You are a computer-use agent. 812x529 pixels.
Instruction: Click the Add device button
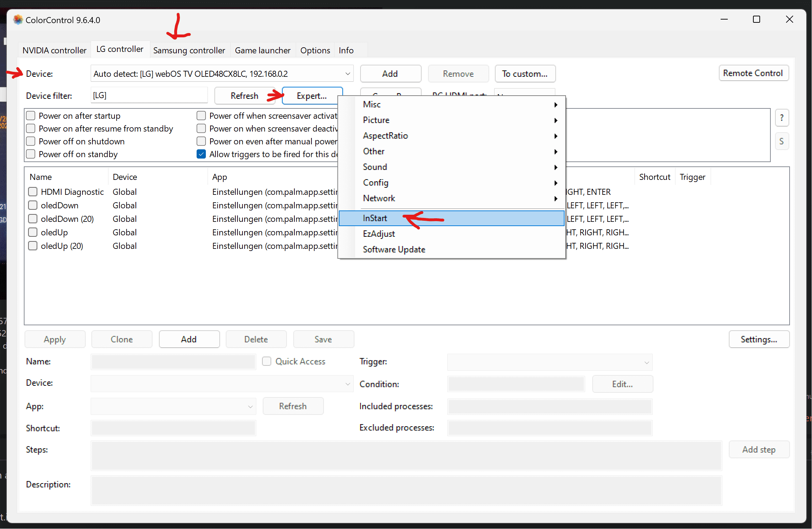tap(390, 74)
